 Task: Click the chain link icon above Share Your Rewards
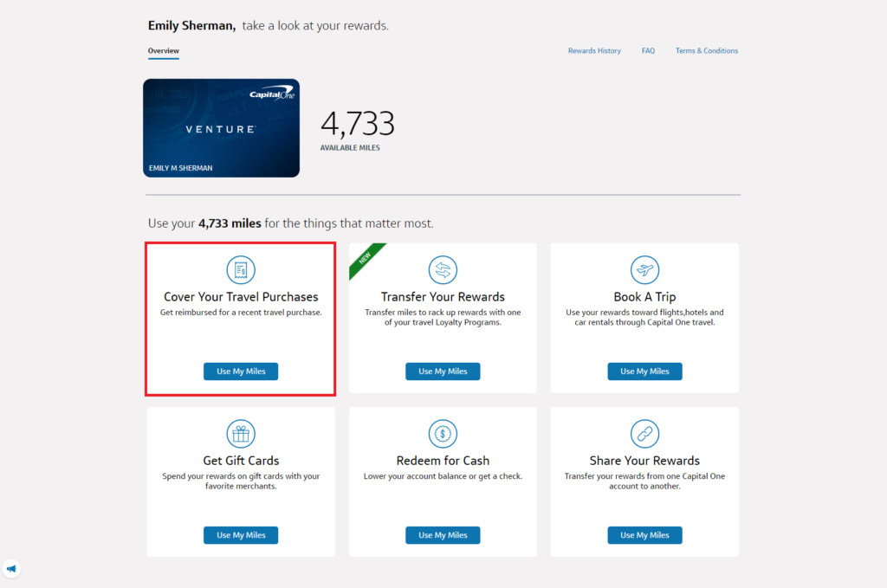644,433
